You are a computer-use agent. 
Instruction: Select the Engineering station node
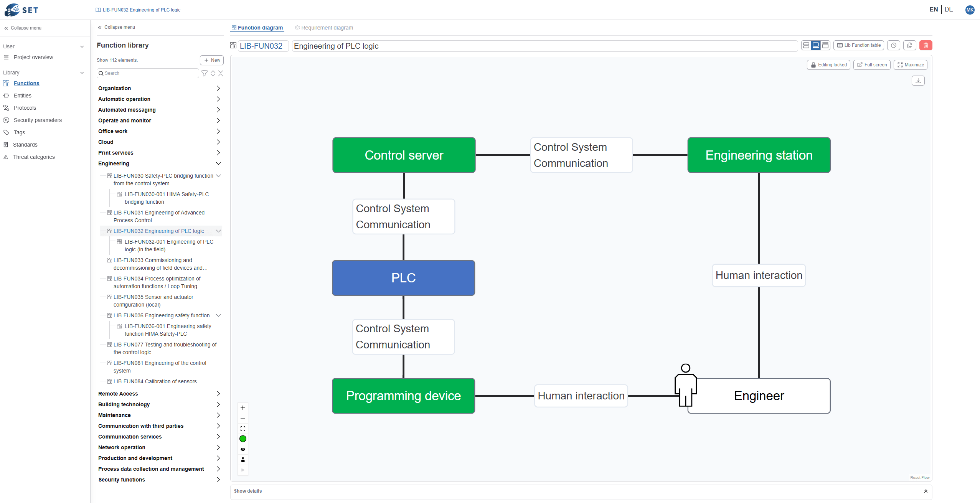tap(759, 155)
